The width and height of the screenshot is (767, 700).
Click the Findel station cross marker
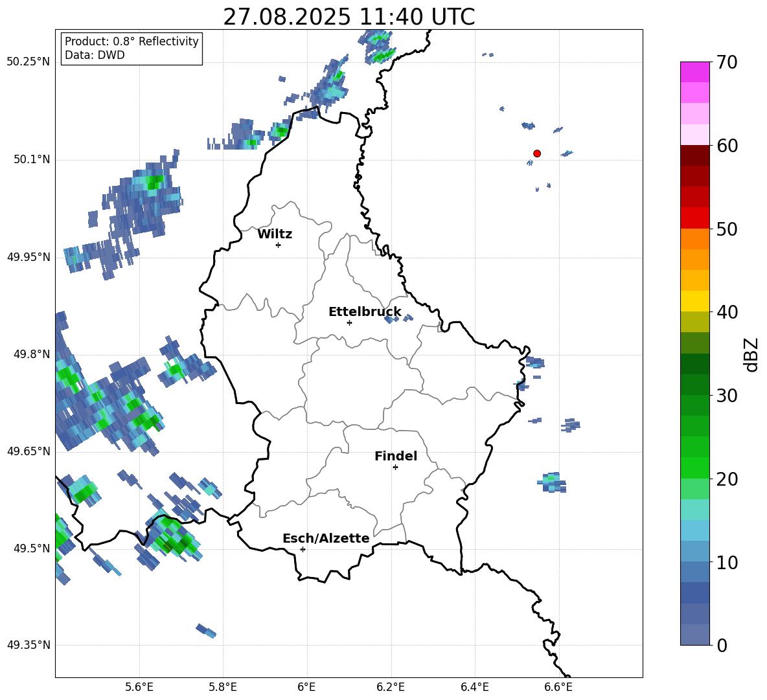395,468
